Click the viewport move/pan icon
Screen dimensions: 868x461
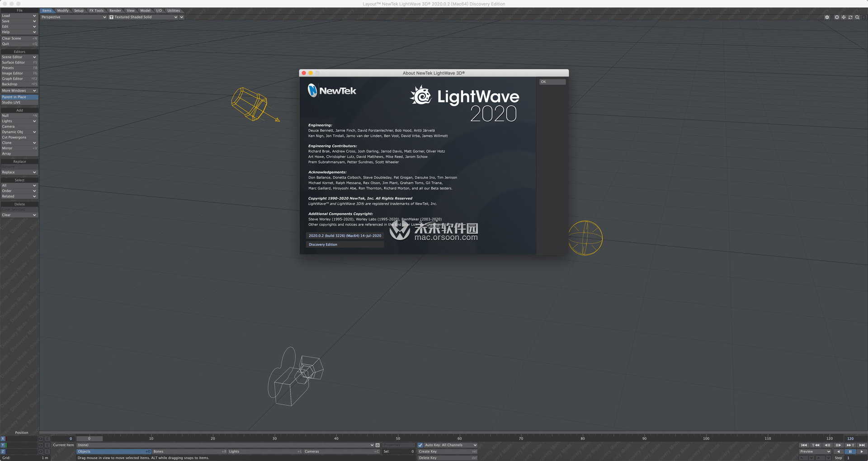pyautogui.click(x=844, y=17)
